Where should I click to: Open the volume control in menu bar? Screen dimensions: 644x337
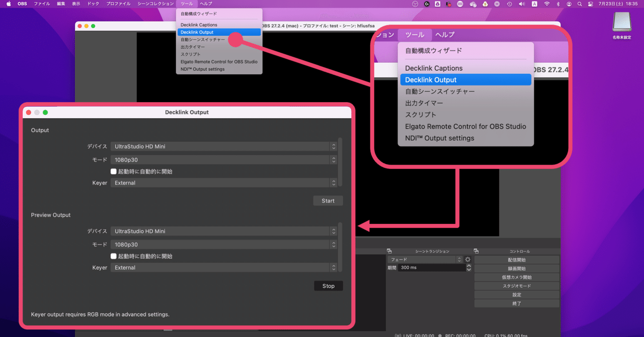click(522, 4)
